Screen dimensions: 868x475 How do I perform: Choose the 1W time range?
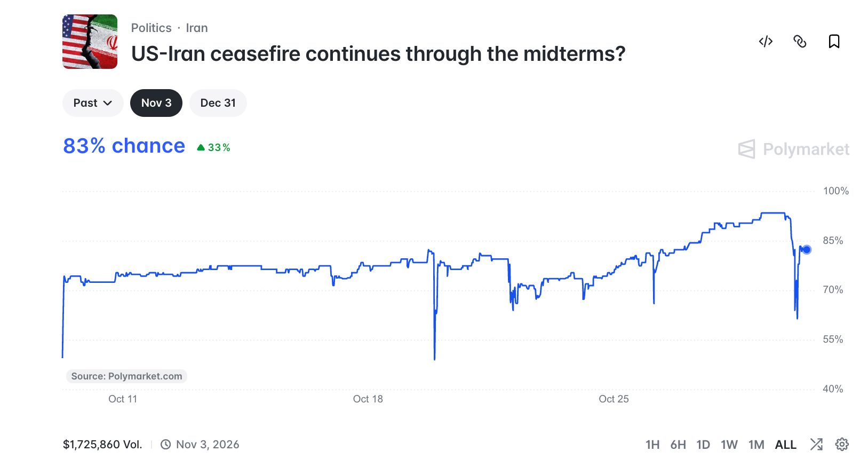click(729, 445)
